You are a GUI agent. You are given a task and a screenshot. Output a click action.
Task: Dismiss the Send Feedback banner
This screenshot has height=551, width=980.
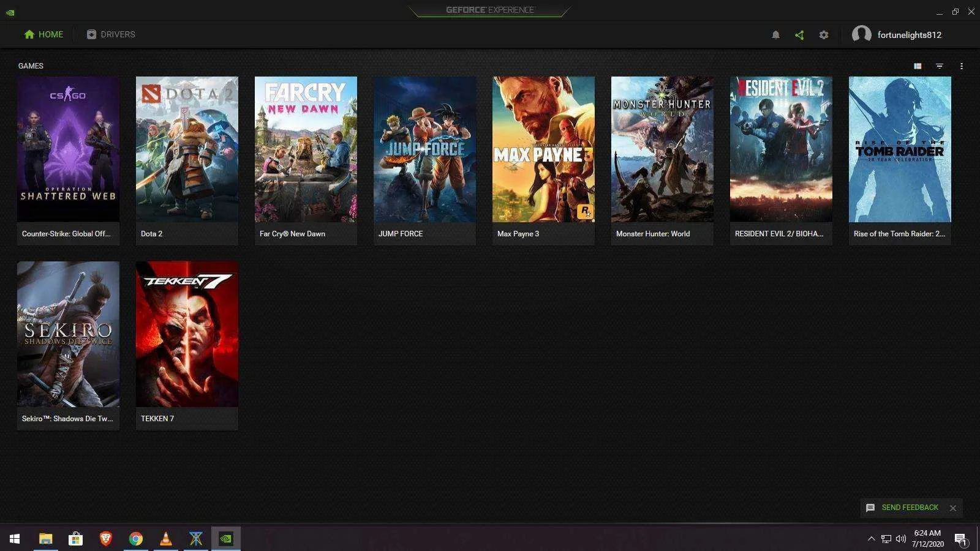coord(953,508)
